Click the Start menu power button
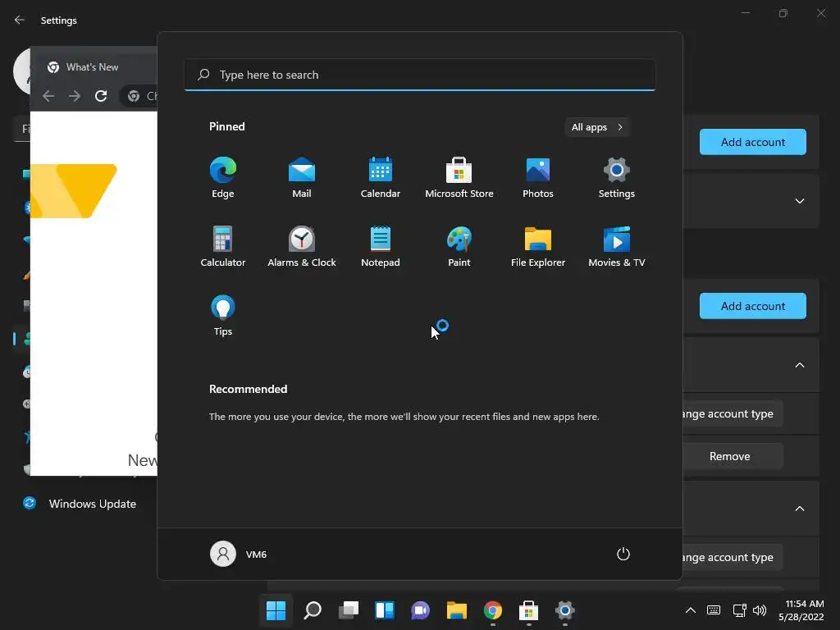This screenshot has width=840, height=630. 623,554
